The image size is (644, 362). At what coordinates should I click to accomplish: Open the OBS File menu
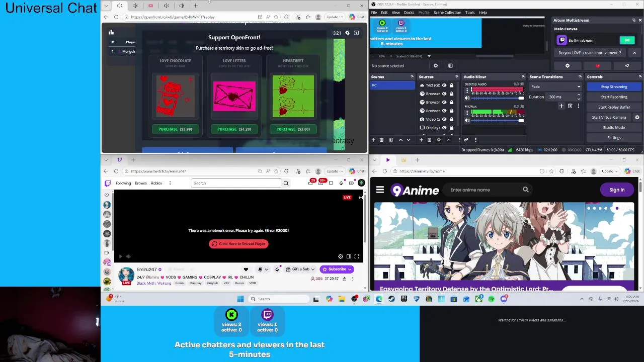tap(374, 13)
